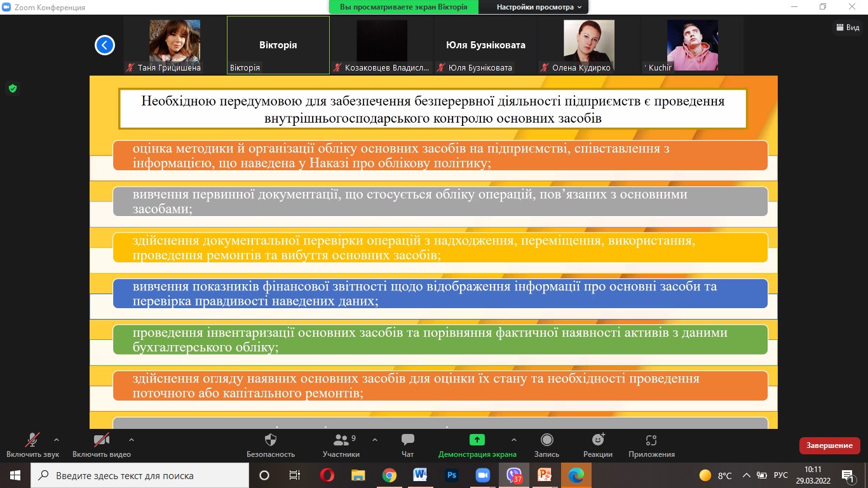Expand video options arrow beside camera

pos(131,439)
